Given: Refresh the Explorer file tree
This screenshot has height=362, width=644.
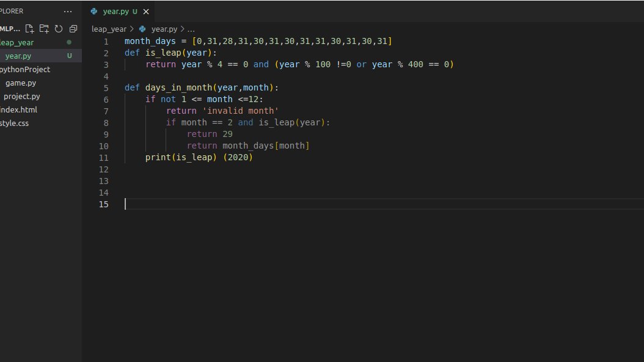Looking at the screenshot, I should click(59, 29).
